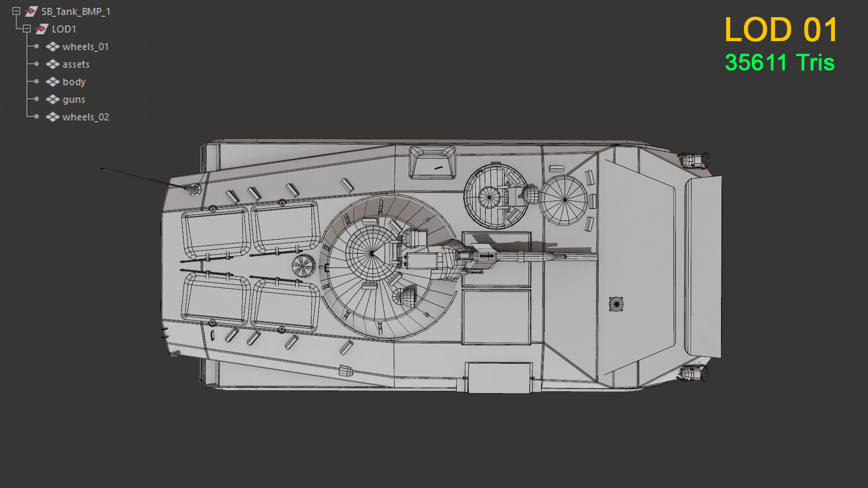Select the wheels_02 label in outliner
The image size is (868, 488).
coord(85,117)
